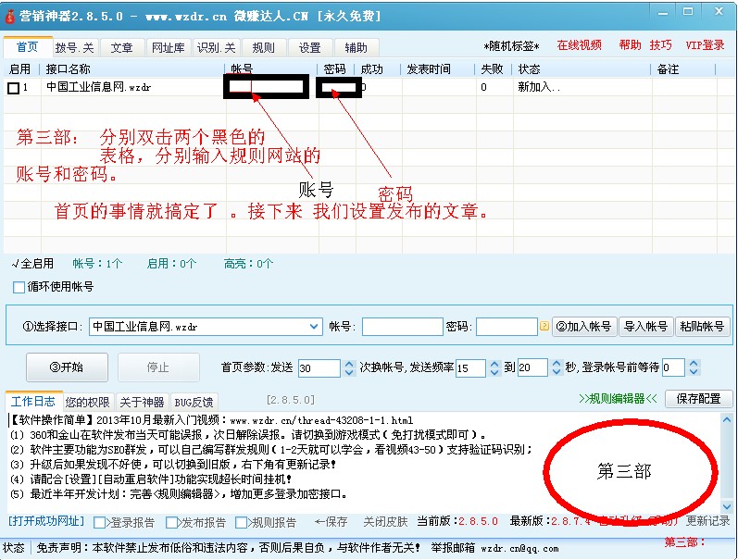Tick the checkbox for row 1 中国工业信息网
Viewport: 738px width, 560px height.
click(13, 88)
